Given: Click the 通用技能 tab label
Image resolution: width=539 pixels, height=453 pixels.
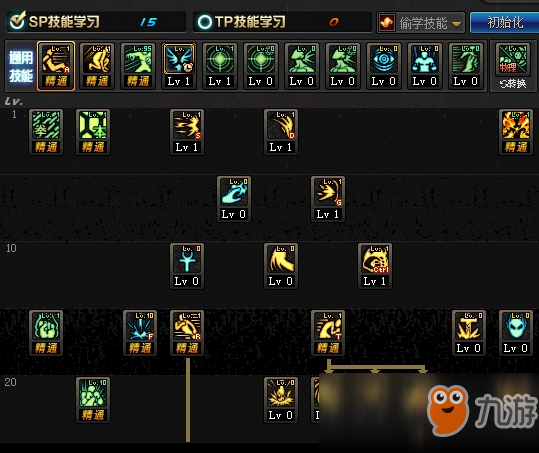Looking at the screenshot, I should click(x=21, y=66).
